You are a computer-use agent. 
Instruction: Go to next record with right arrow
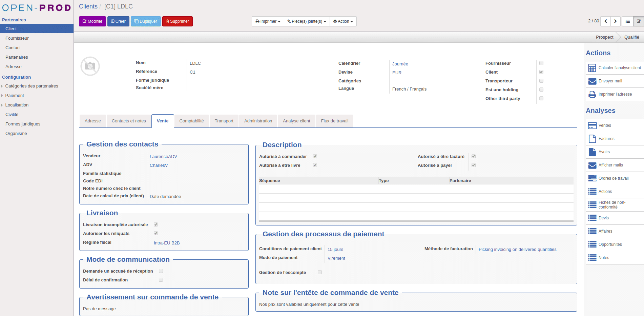[615, 21]
